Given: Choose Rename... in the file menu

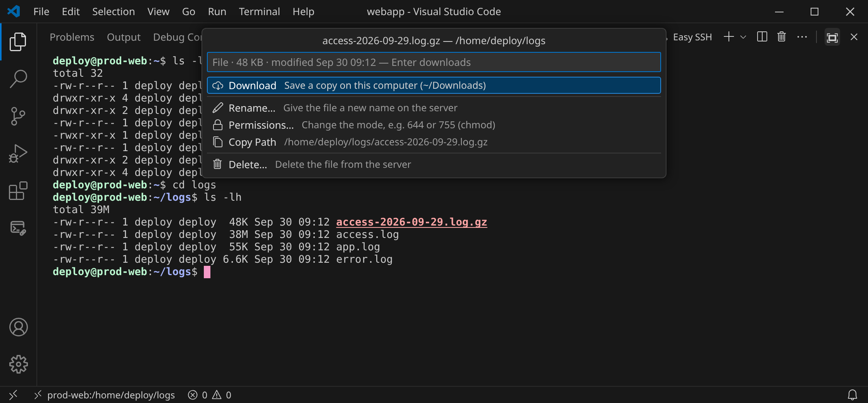Looking at the screenshot, I should [x=434, y=108].
